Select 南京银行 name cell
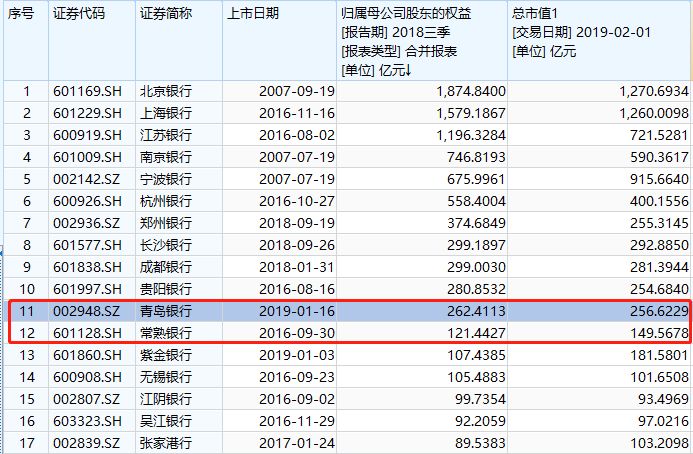Image resolution: width=693 pixels, height=454 pixels. [x=166, y=157]
